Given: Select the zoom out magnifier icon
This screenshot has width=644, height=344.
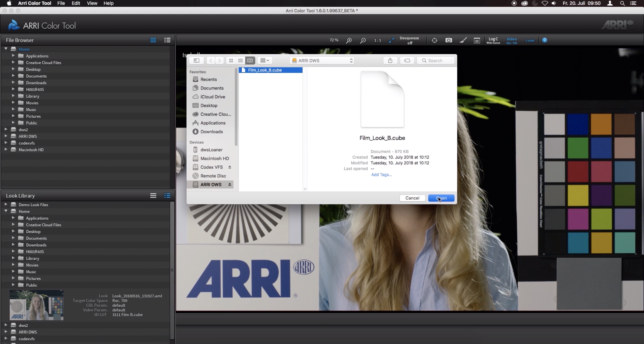Looking at the screenshot, I should click(x=363, y=41).
